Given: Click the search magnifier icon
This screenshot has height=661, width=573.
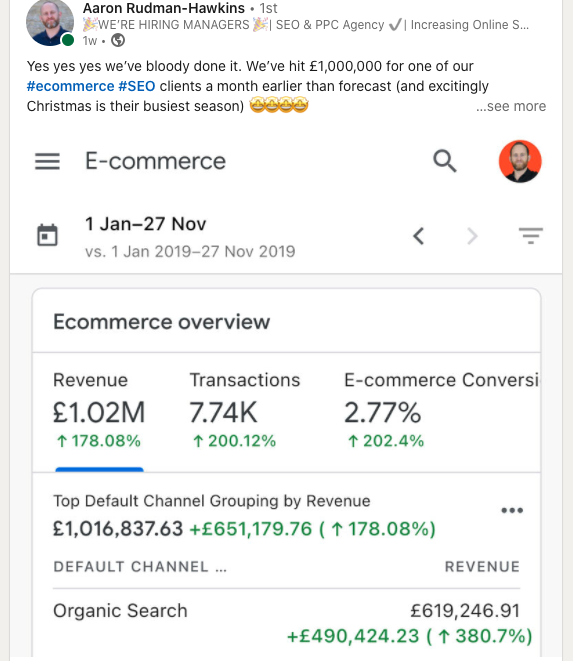Looking at the screenshot, I should (x=445, y=161).
